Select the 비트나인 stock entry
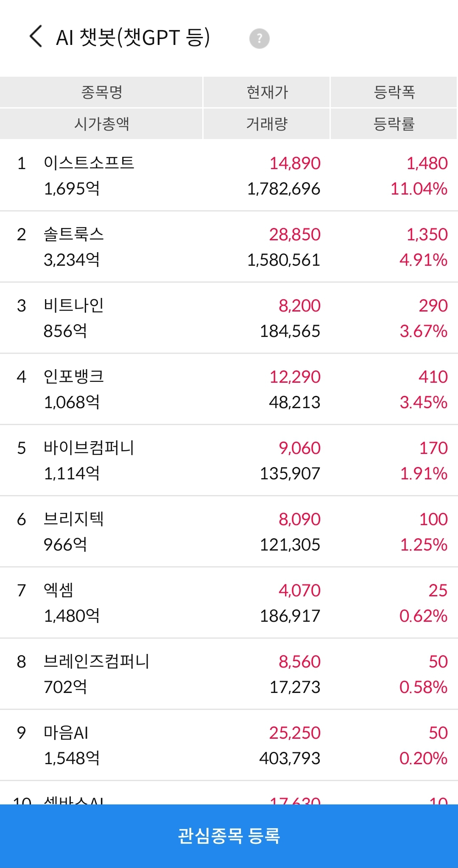The width and height of the screenshot is (458, 868). click(x=229, y=318)
